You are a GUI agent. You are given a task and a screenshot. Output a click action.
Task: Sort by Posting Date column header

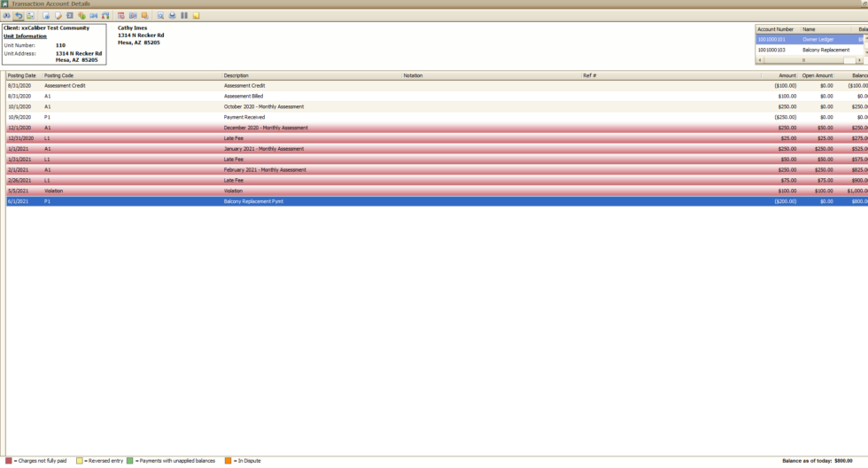pos(23,75)
